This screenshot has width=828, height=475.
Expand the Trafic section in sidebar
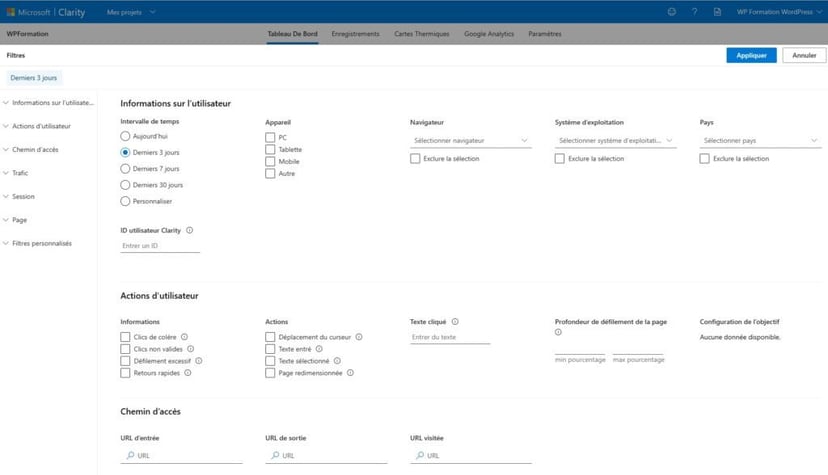point(20,173)
